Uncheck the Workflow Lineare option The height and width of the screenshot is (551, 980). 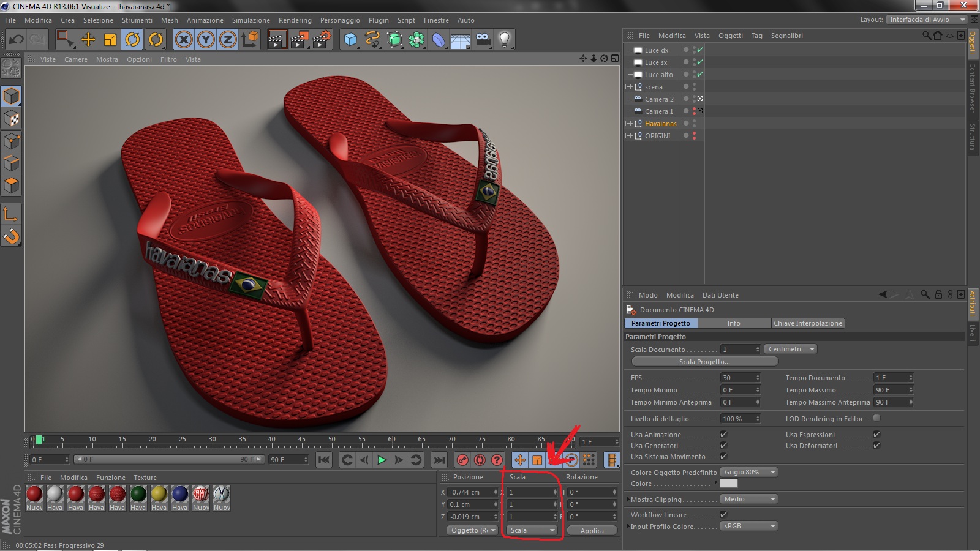[x=723, y=515]
